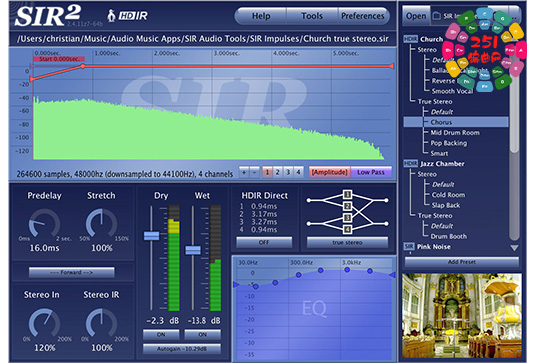
Task: Click routing node 1 in the routing diagram
Action: 347,194
